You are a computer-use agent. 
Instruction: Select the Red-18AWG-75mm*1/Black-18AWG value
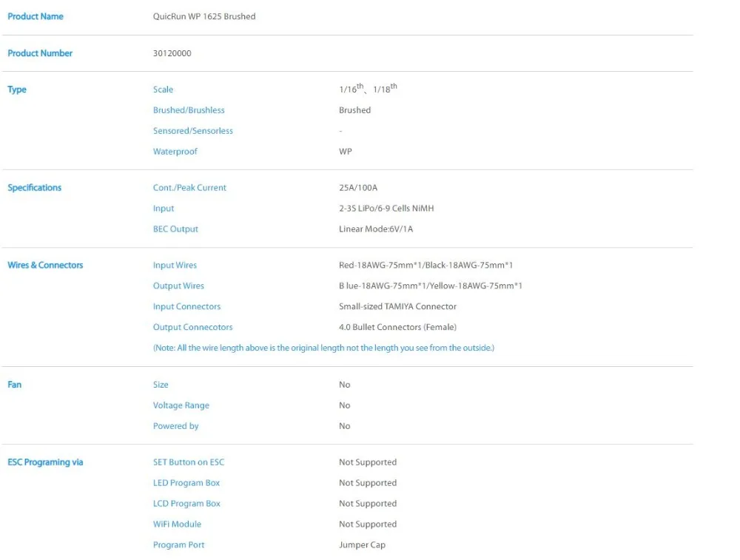(x=425, y=265)
